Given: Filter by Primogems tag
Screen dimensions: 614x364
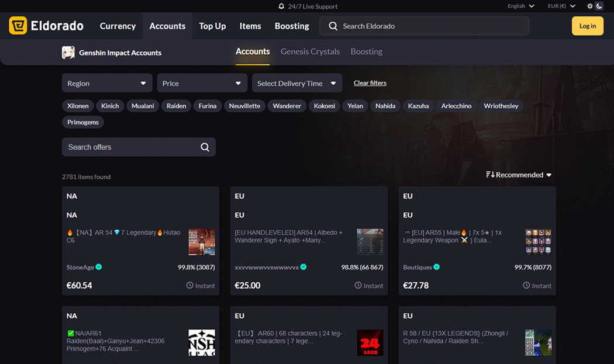Looking at the screenshot, I should 83,122.
